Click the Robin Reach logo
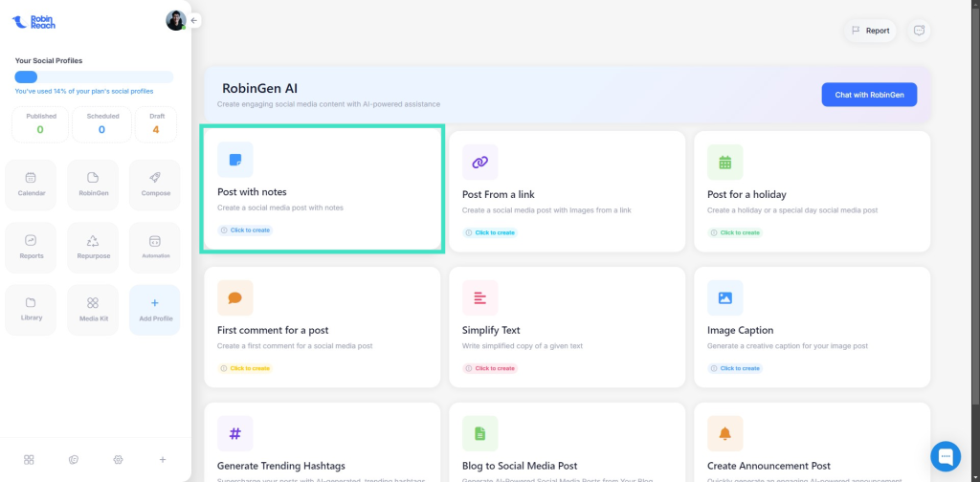 33,22
